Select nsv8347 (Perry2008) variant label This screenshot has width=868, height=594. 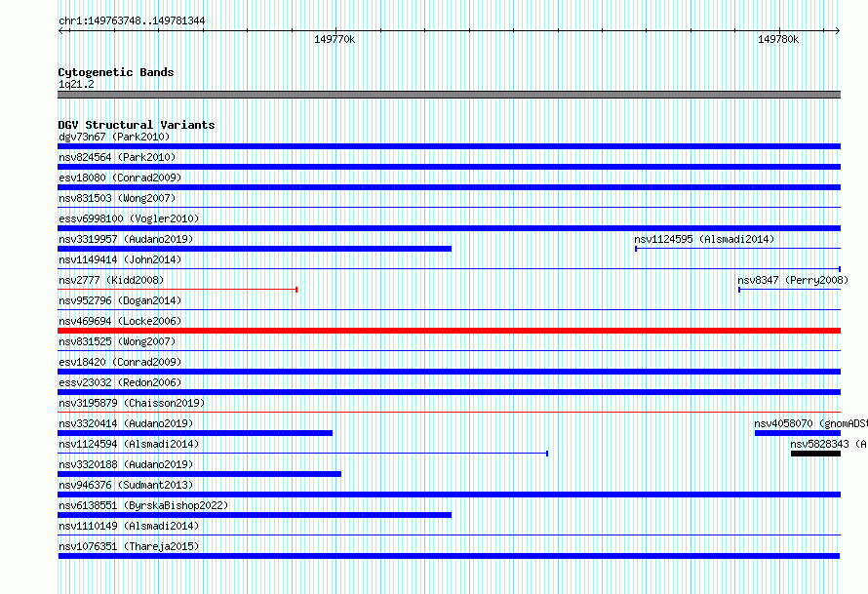(x=793, y=280)
